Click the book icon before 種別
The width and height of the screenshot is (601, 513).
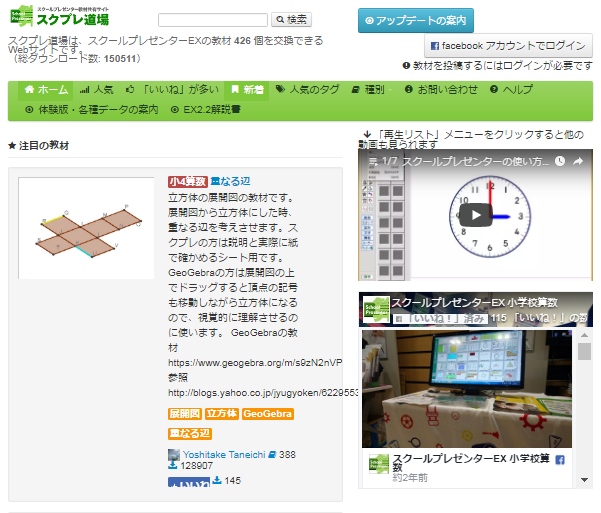pyautogui.click(x=356, y=89)
